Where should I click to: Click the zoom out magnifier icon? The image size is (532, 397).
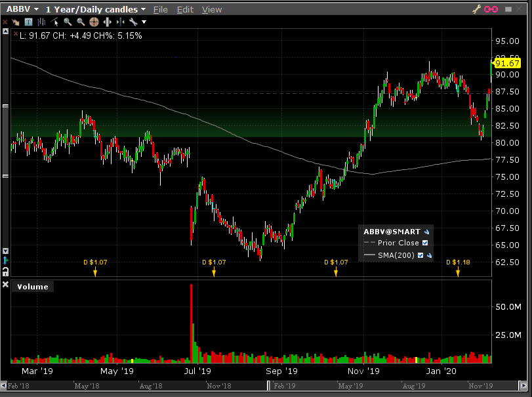click(x=81, y=22)
